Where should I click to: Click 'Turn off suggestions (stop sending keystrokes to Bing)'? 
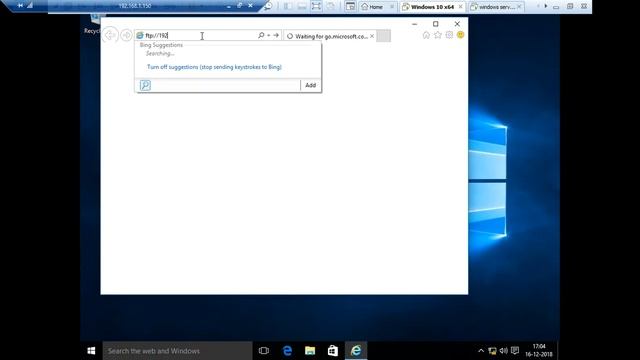214,67
